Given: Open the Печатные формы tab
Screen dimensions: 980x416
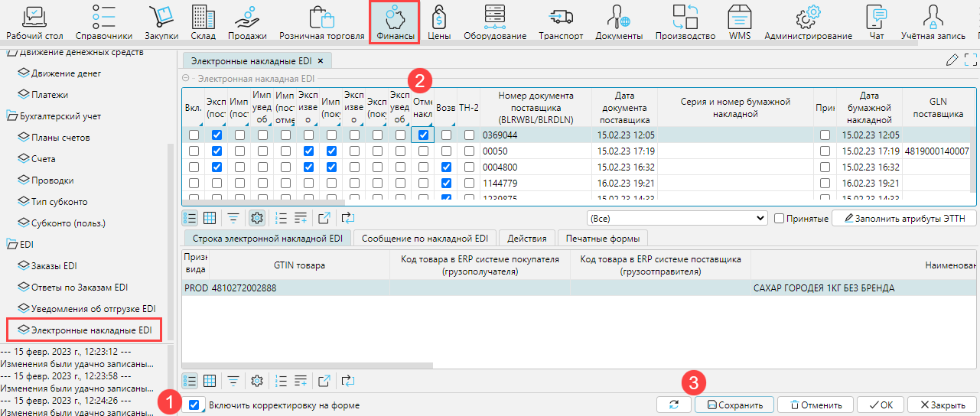Looking at the screenshot, I should pos(602,238).
